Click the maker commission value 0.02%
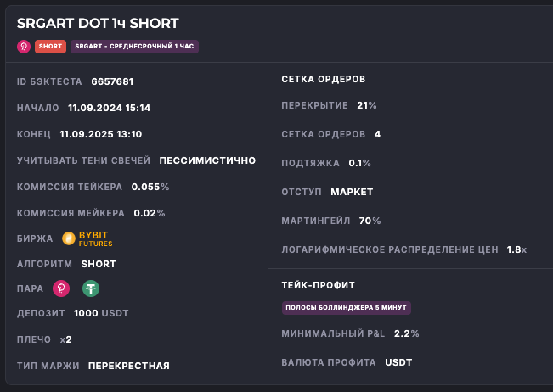 (x=150, y=213)
